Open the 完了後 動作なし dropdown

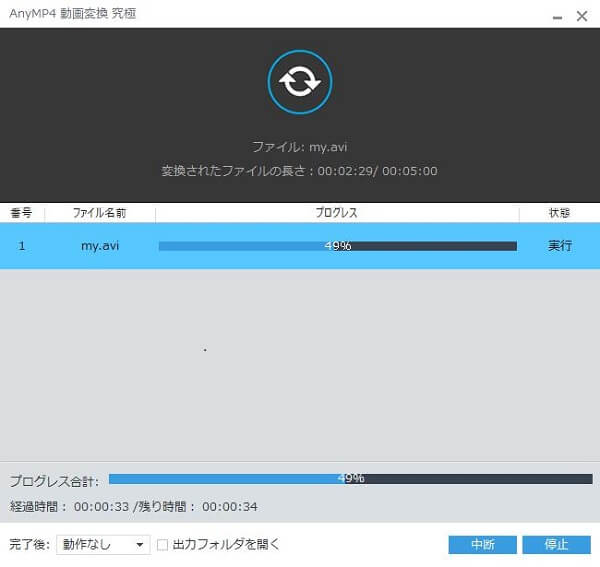coord(103,544)
